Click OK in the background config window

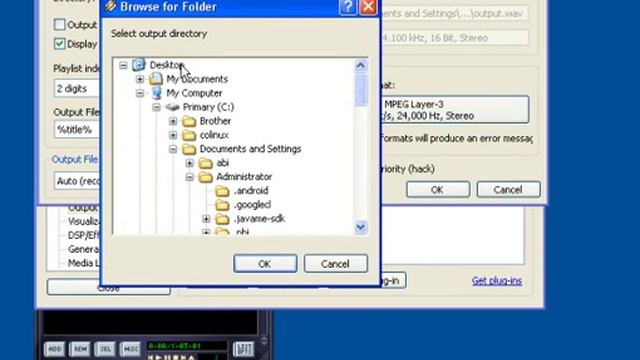[438, 190]
